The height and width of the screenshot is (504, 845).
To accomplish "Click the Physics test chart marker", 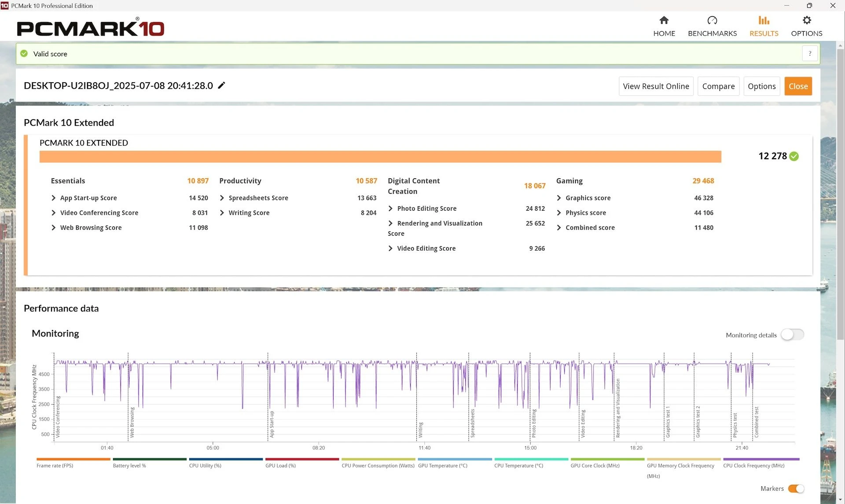I will (735, 425).
